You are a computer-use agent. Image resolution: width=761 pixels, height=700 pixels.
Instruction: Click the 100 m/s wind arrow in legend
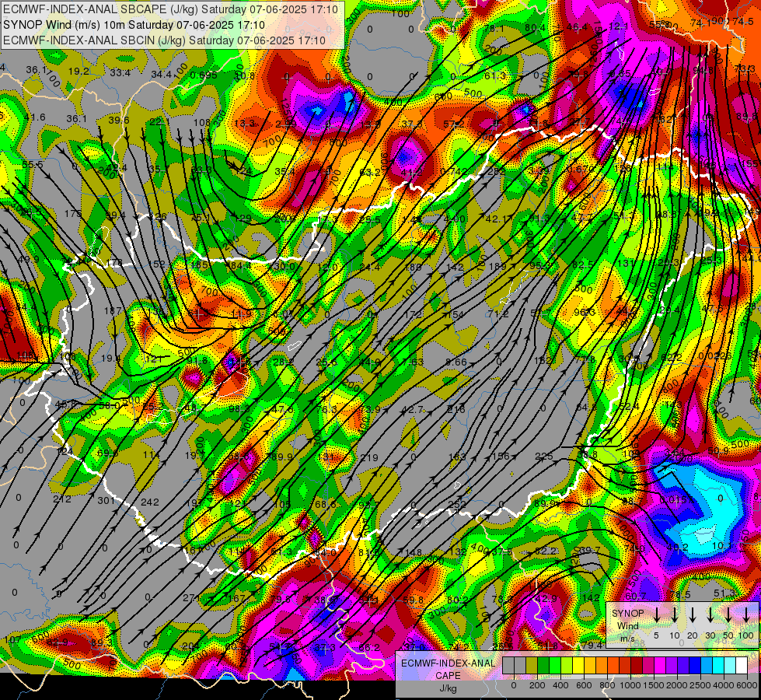(746, 614)
